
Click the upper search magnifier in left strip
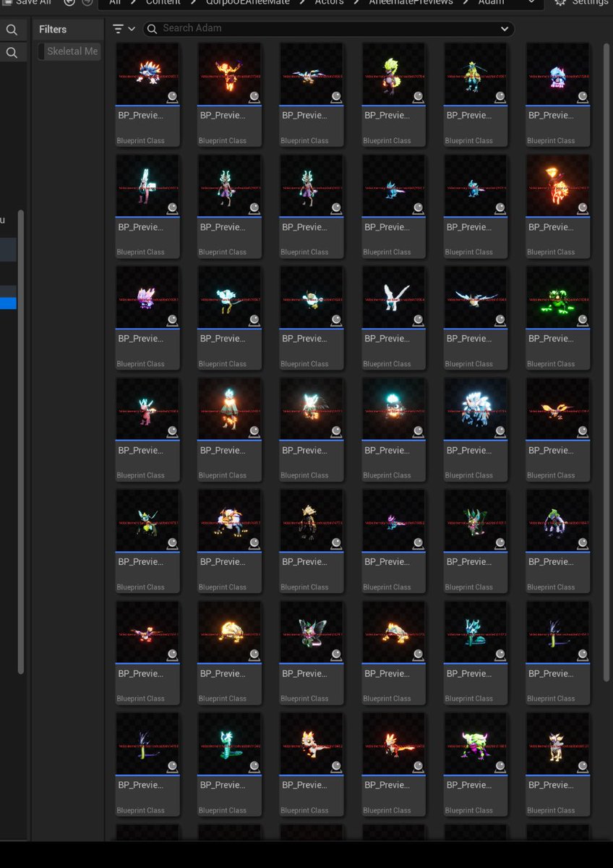tap(12, 30)
